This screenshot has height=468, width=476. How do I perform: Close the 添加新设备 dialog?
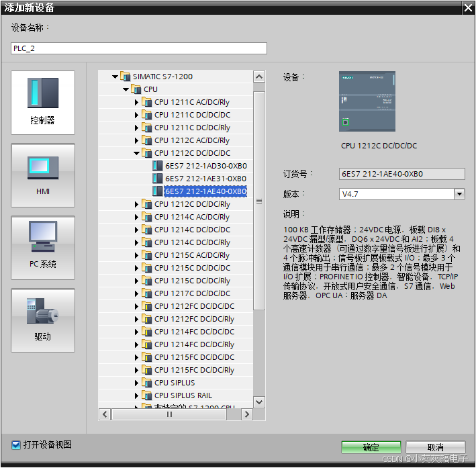468,7
